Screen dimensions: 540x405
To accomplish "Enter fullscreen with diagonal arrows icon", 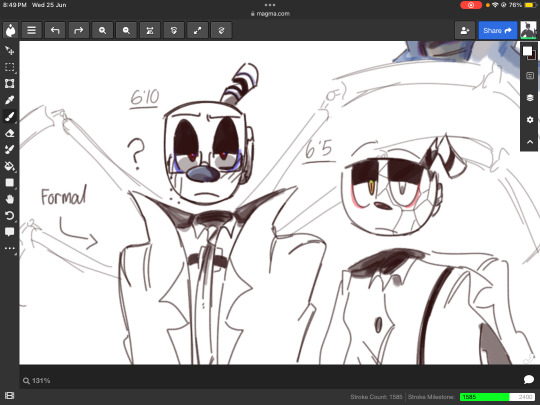I will click(197, 30).
